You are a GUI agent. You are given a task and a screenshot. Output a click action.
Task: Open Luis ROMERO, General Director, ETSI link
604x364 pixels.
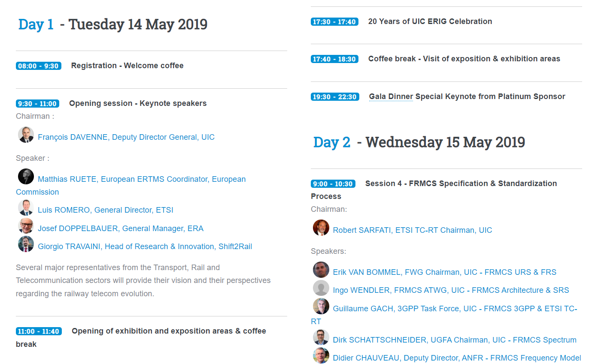pyautogui.click(x=106, y=210)
